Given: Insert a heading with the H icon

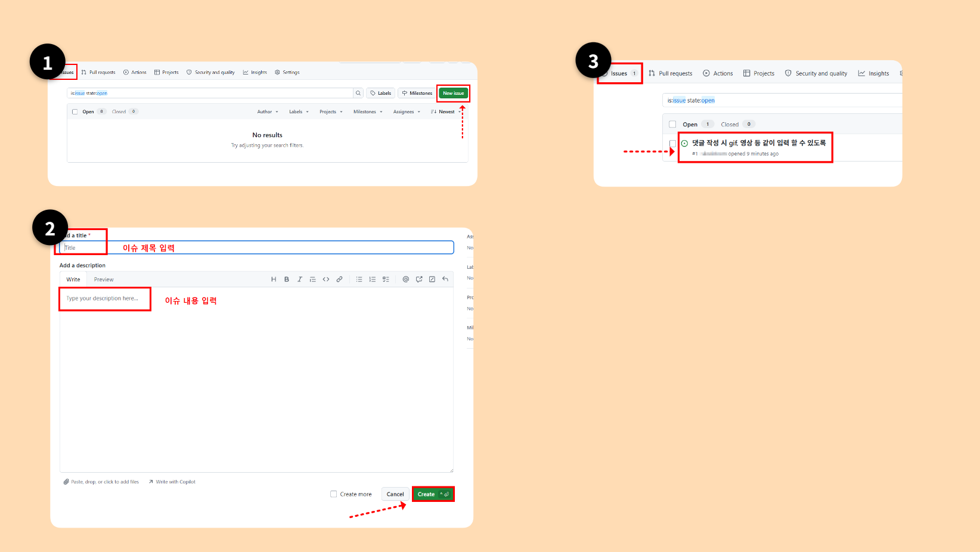Looking at the screenshot, I should click(274, 279).
